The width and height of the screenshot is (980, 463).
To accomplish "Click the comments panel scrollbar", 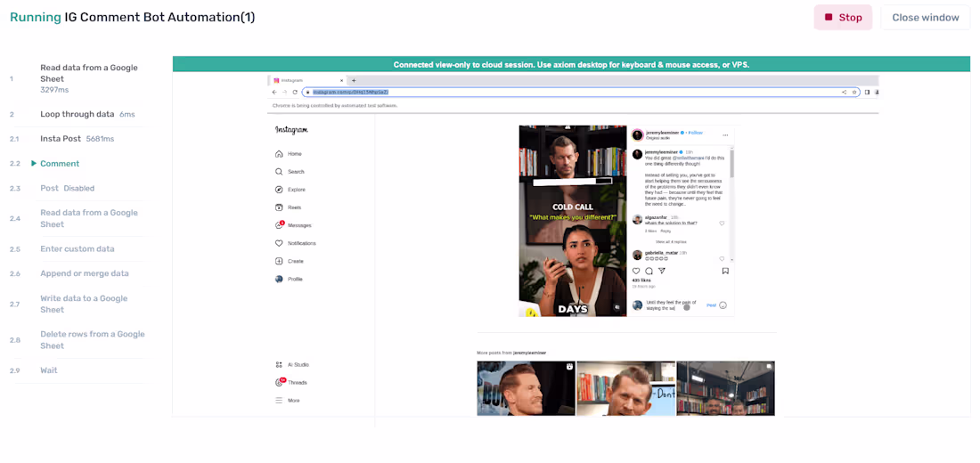I will 731,164.
